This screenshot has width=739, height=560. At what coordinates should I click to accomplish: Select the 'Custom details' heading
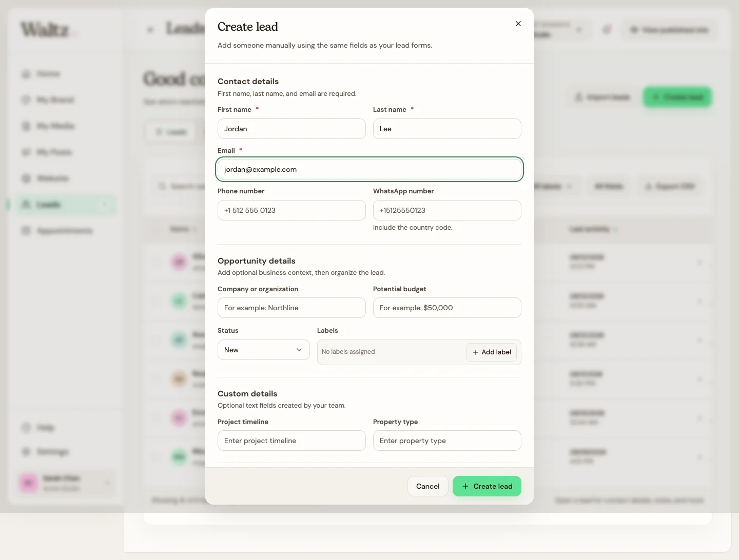(x=247, y=393)
